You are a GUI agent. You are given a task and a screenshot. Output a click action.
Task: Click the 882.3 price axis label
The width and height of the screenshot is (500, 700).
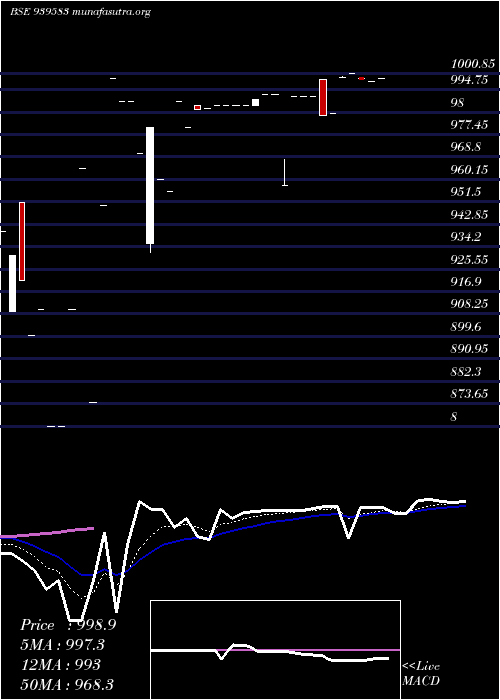point(466,372)
